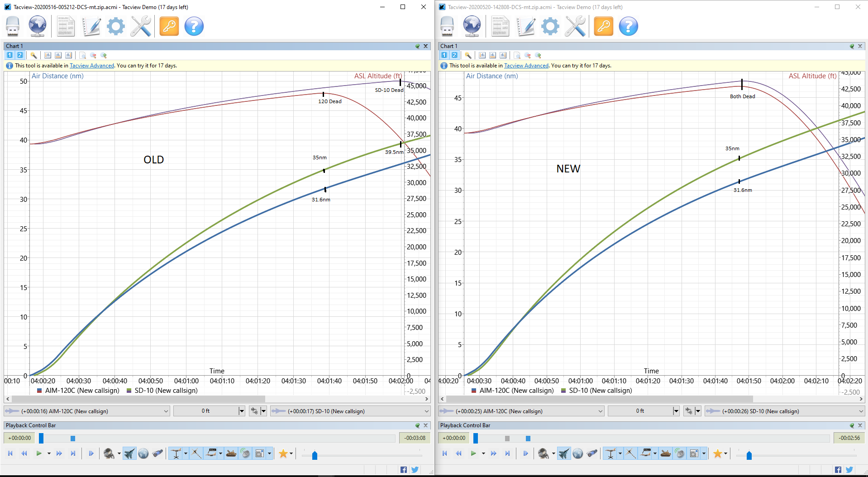Open the 0 ft dropdown arrow in left window
The image size is (868, 477).
[242, 411]
